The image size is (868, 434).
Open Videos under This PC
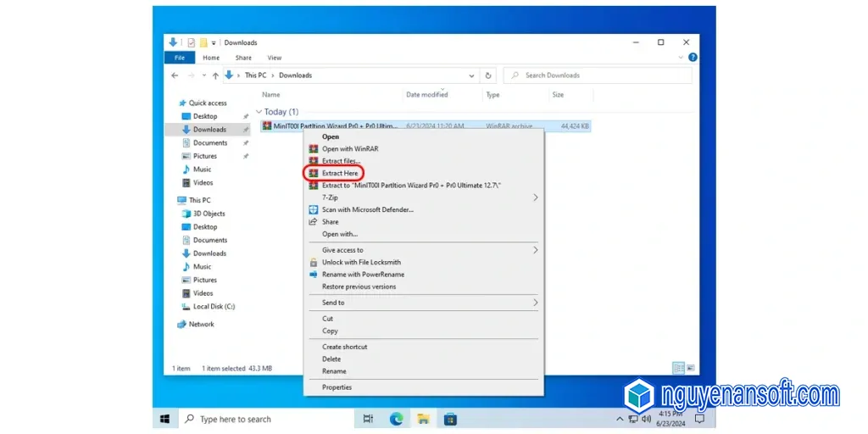(203, 293)
